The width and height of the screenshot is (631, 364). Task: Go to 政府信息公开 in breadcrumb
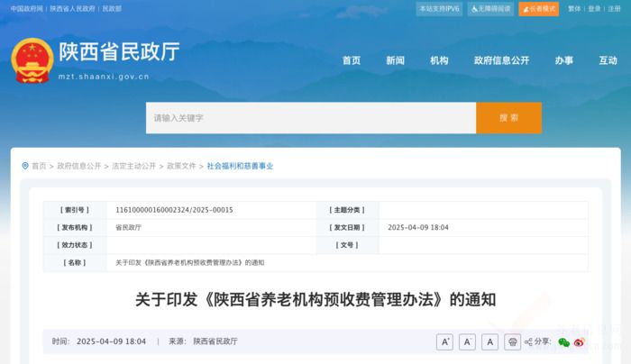(79, 166)
